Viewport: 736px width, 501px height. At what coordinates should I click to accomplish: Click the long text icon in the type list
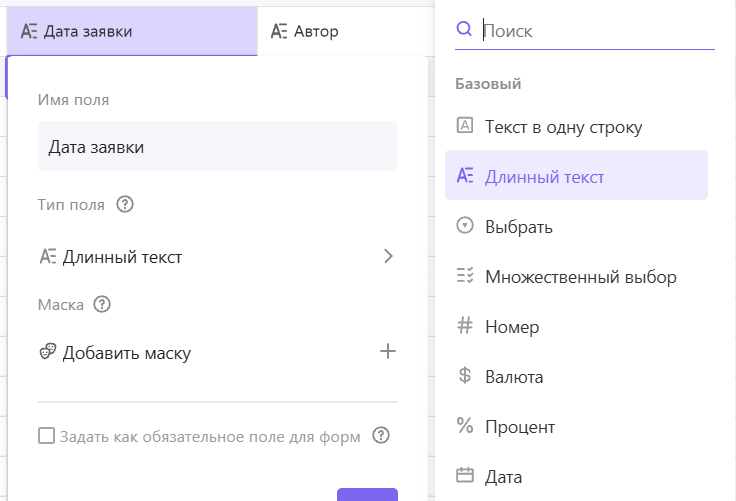pyautogui.click(x=465, y=176)
